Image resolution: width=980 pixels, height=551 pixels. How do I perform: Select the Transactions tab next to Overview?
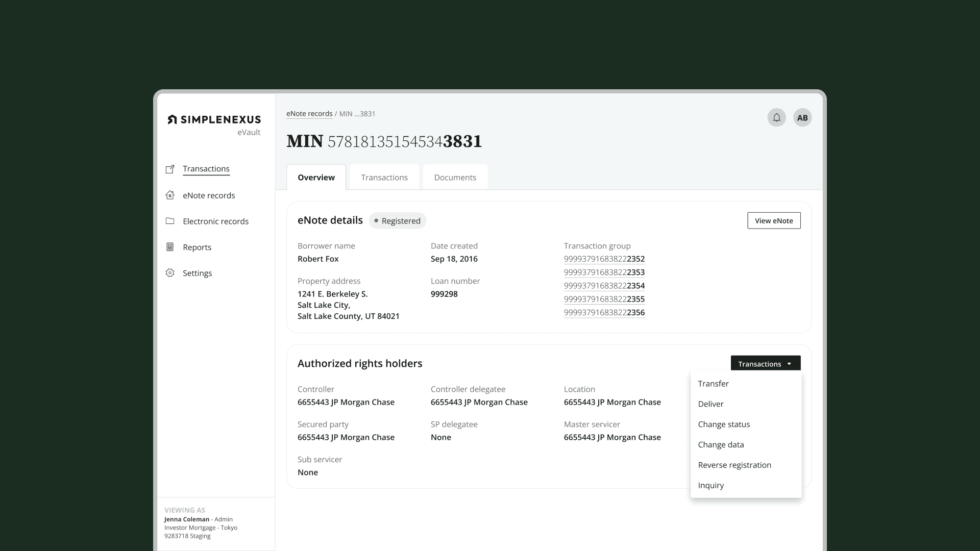[384, 177]
